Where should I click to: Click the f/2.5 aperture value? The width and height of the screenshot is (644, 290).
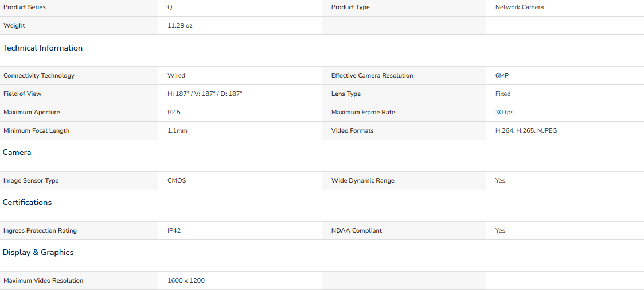(174, 113)
